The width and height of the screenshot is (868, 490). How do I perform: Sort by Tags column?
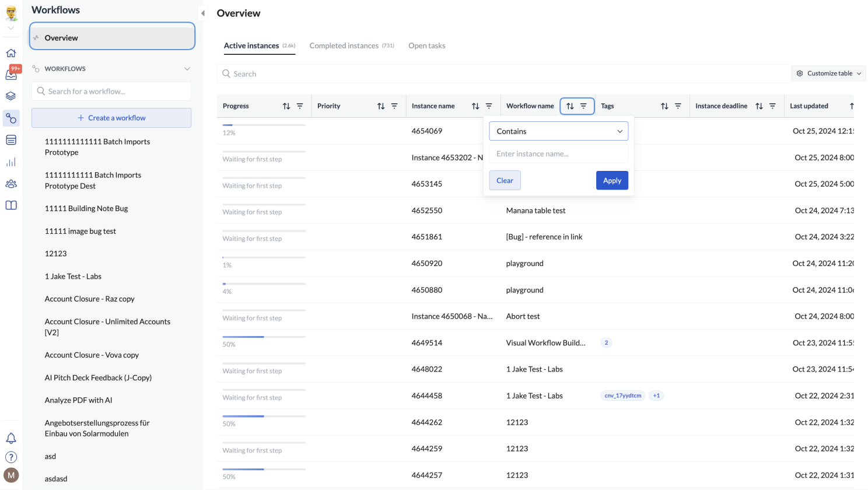664,106
